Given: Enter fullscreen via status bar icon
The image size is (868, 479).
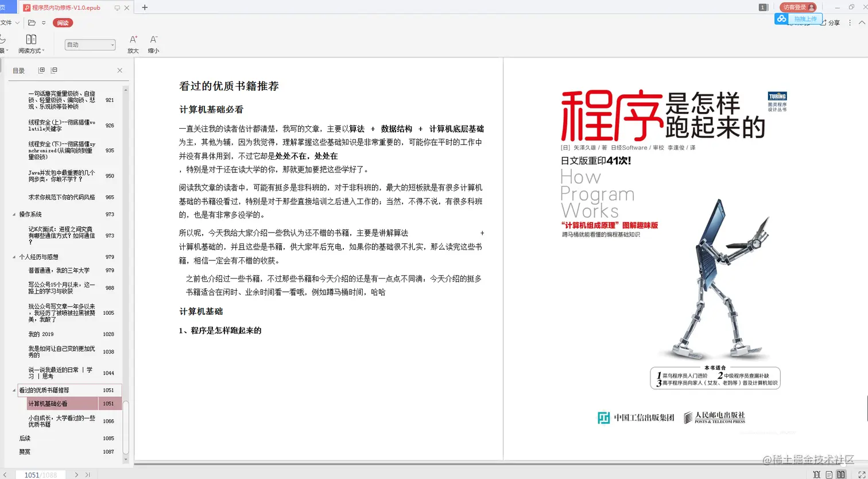Looking at the screenshot, I should [861, 474].
